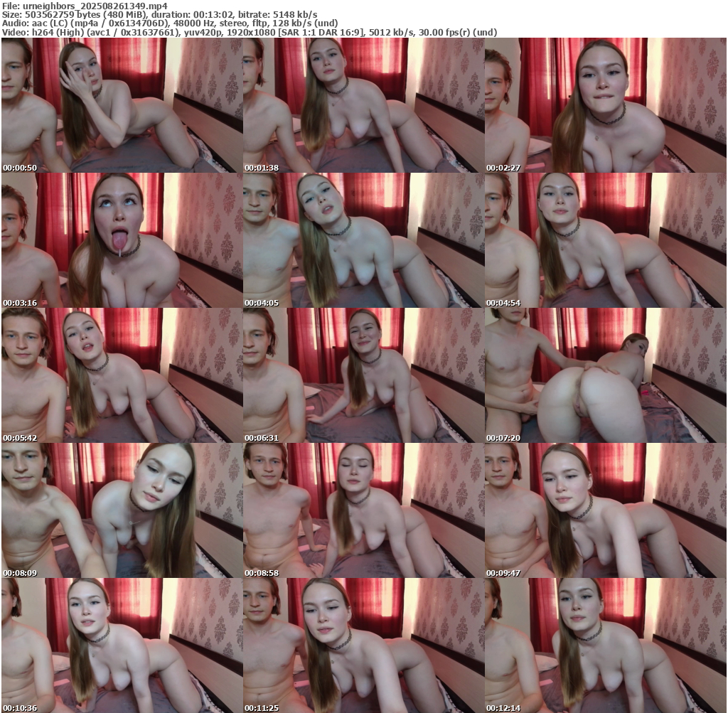Select the frame timestamped 00:06:31
This screenshot has width=728, height=713.
363,375
